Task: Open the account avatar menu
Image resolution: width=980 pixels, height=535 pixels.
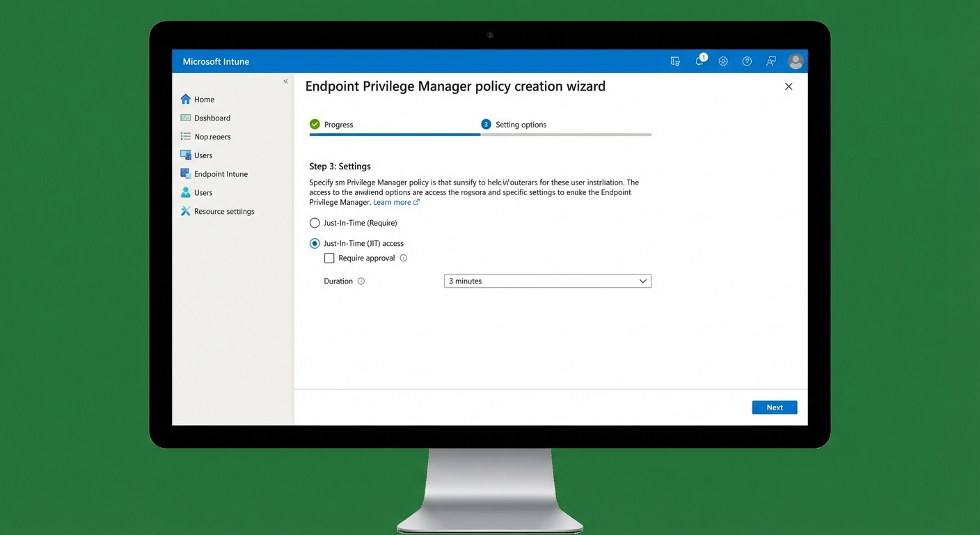Action: [x=796, y=61]
